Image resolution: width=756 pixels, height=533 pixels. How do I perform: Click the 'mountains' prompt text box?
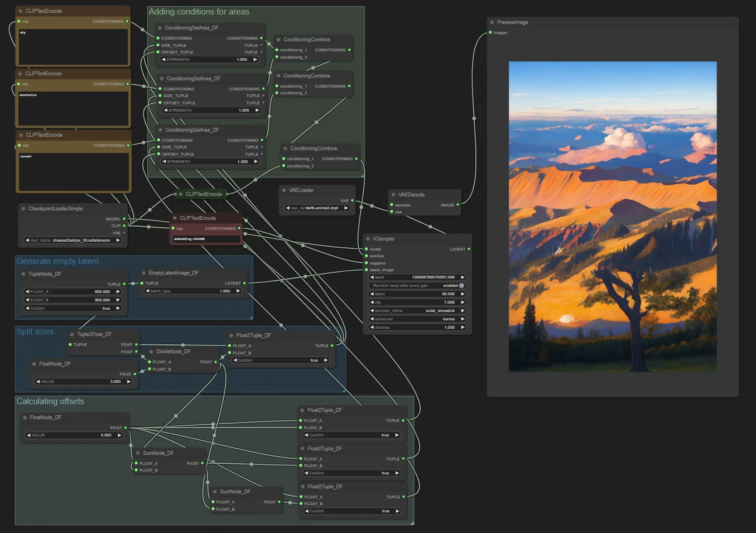point(74,109)
